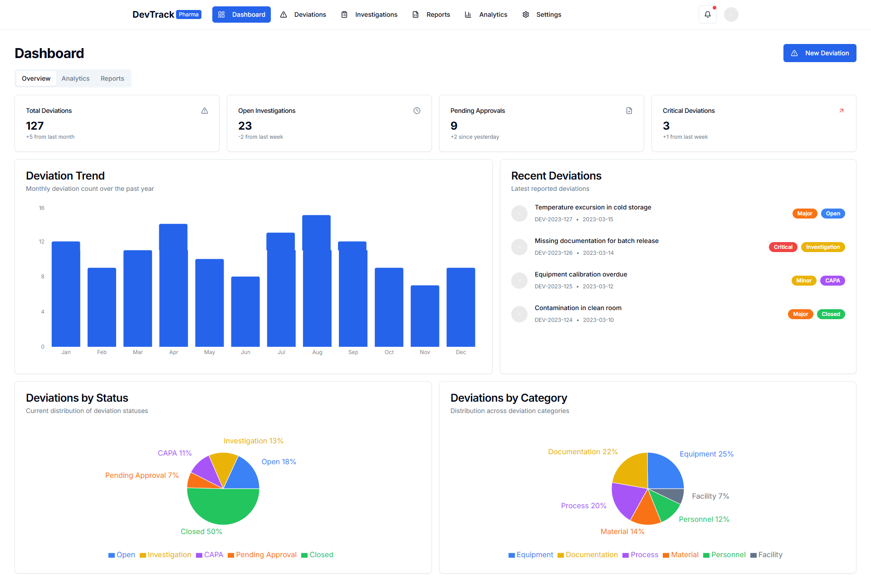This screenshot has width=871, height=588.
Task: Click the Pending Approval legend swatch
Action: (231, 555)
